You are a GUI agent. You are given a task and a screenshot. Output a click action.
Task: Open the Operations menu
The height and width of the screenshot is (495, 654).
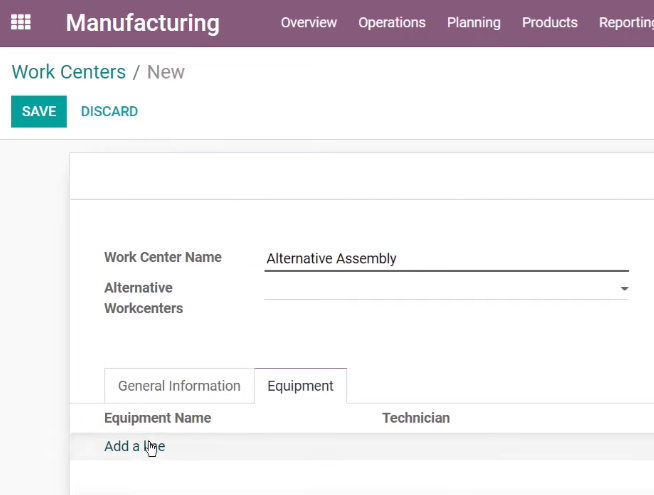point(392,23)
